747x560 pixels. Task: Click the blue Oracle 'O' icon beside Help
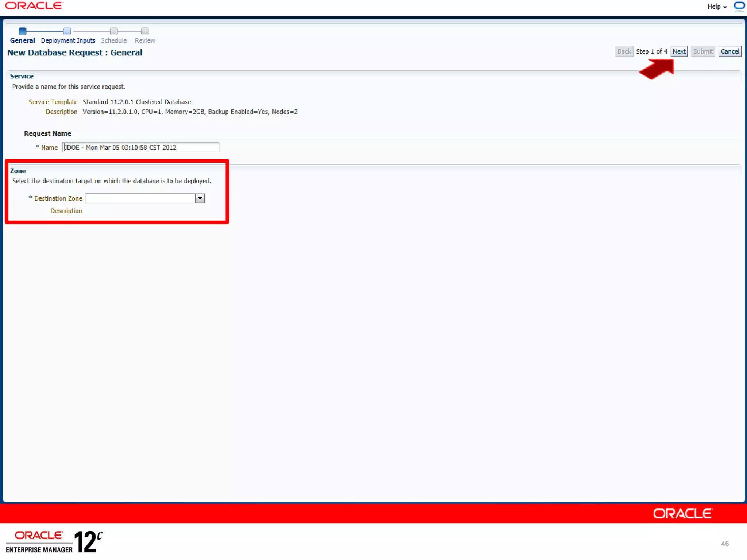point(739,6)
